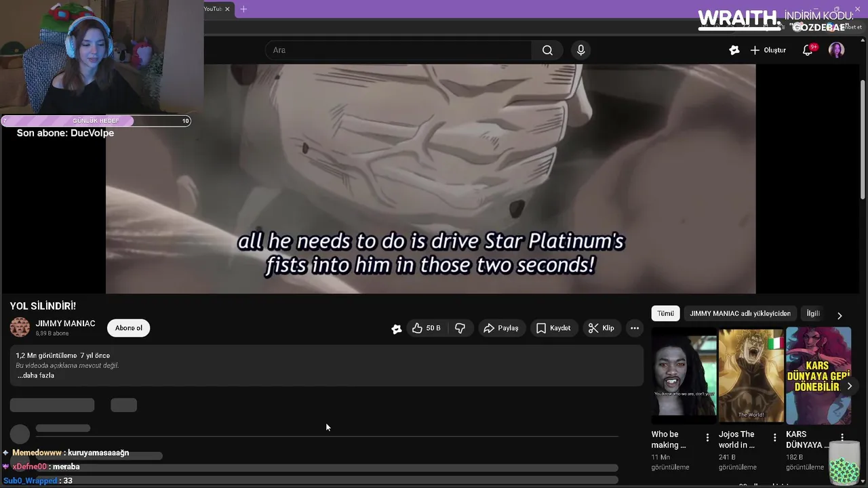Open the KARS DÜNYAYA short thumbnail
This screenshot has width=868, height=488.
tap(818, 375)
